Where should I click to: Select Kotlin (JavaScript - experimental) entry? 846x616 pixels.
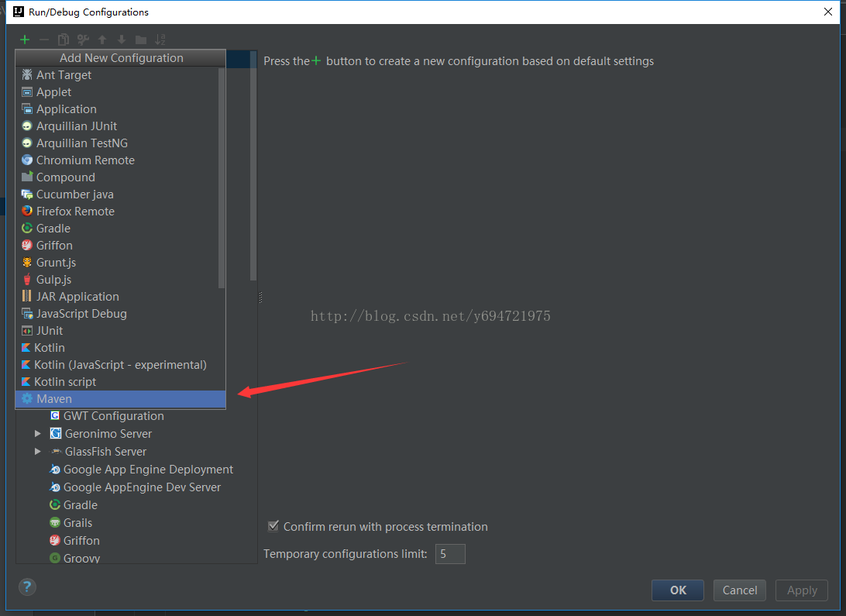pyautogui.click(x=120, y=365)
